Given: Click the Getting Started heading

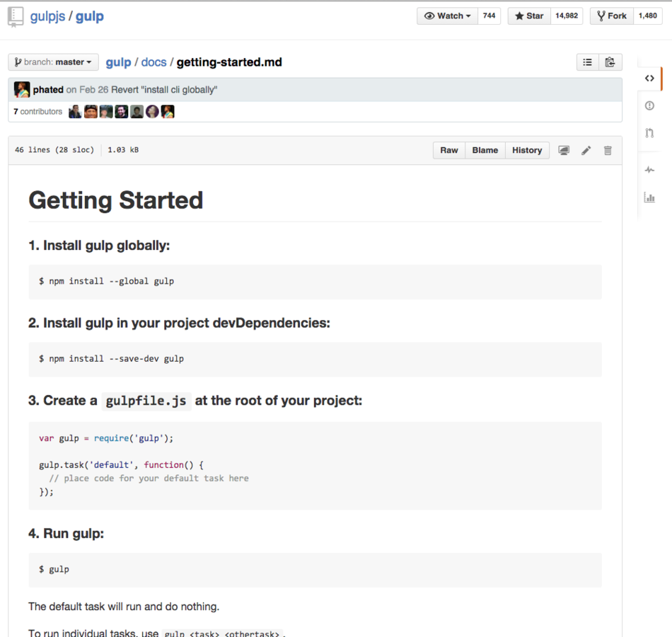Looking at the screenshot, I should 116,200.
